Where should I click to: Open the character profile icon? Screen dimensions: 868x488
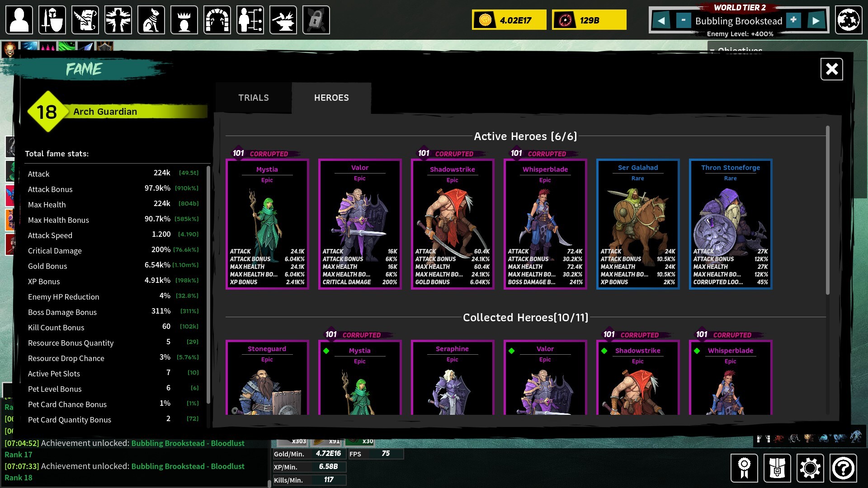(19, 20)
